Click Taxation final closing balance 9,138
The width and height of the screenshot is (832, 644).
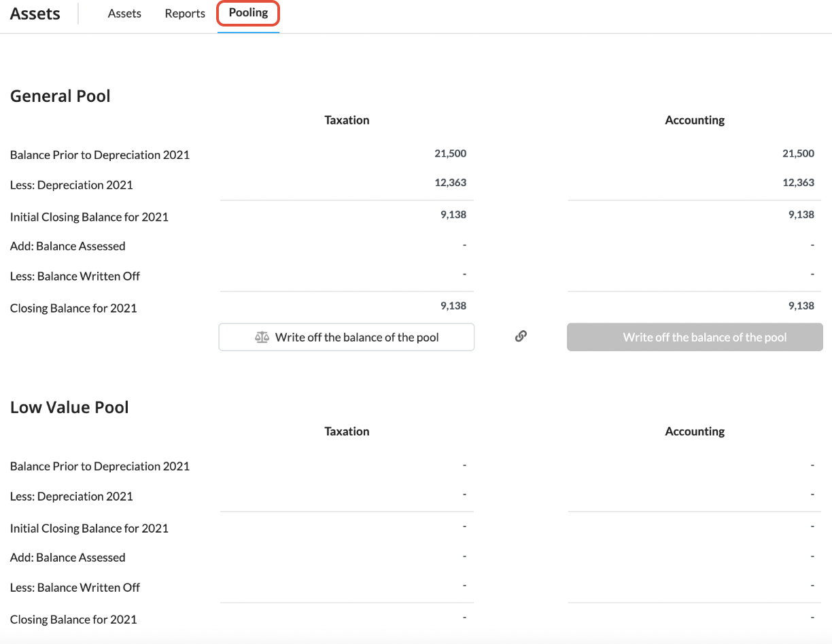coord(453,306)
